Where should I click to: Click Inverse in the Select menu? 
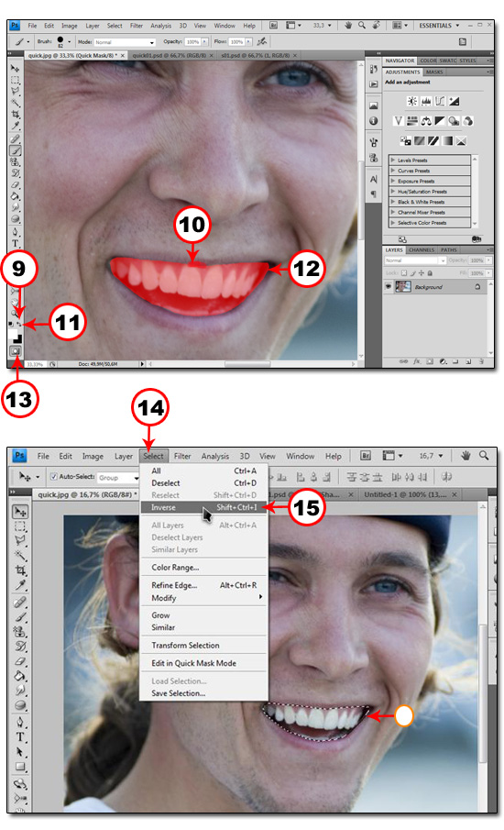point(203,507)
